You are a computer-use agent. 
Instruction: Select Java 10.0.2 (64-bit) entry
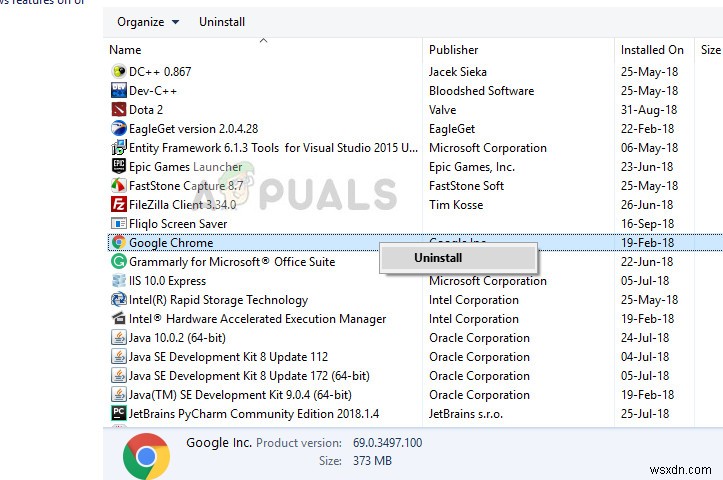(x=177, y=338)
